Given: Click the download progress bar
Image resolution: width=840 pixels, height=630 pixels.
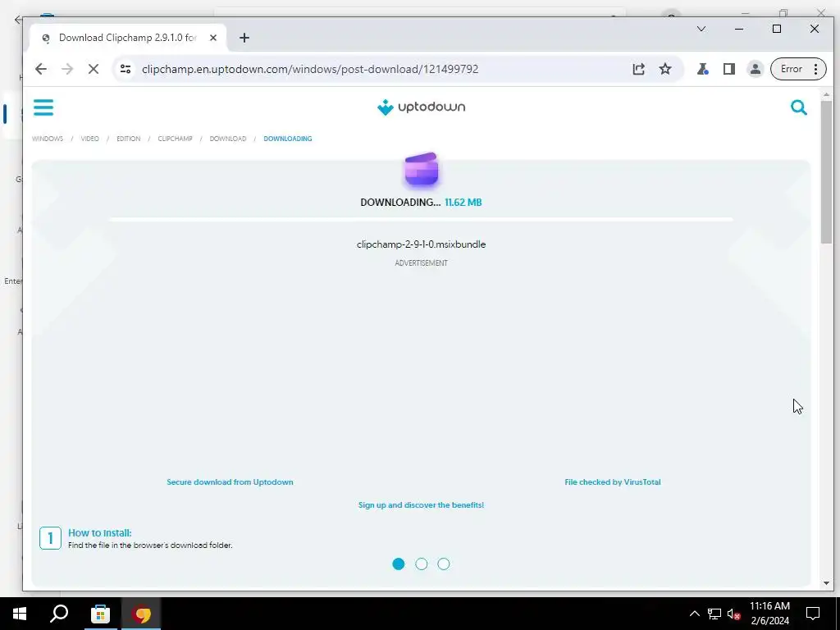Looking at the screenshot, I should 421,220.
